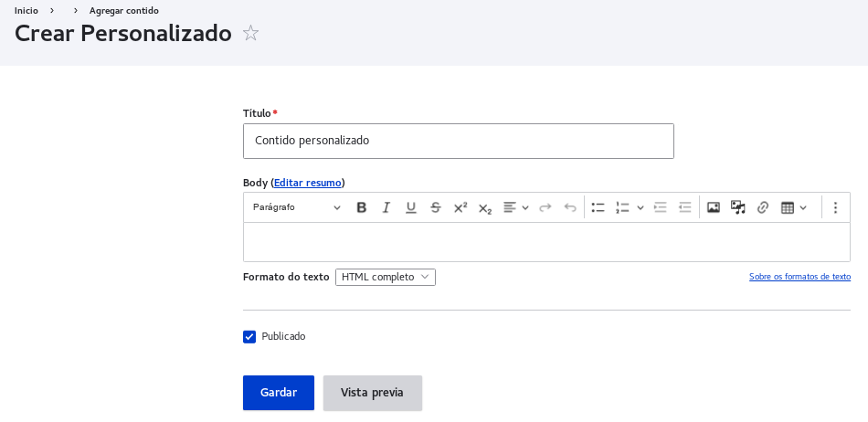Click the redo arrow icon
The image size is (868, 422).
545,208
